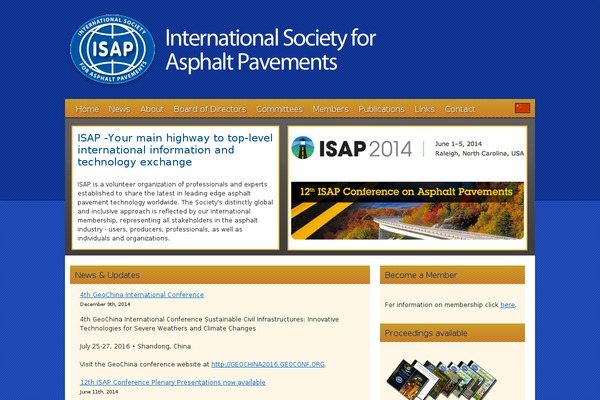600x400 pixels.
Task: Click the round ISAP globe logo
Action: (x=112, y=49)
